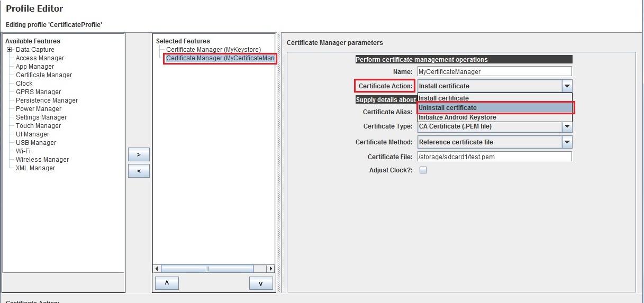
Task: Open the Certificate Action dropdown arrow
Action: point(567,86)
